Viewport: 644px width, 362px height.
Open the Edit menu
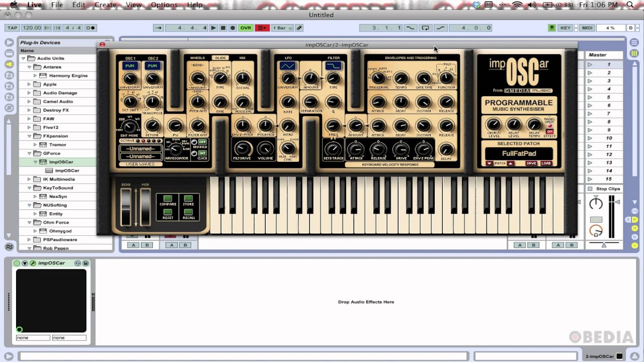78,5
